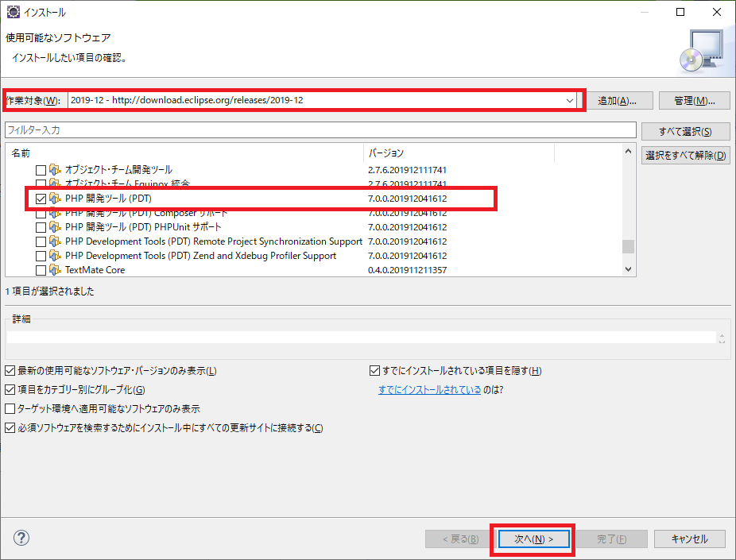Click the 追加 button to add a site
The height and width of the screenshot is (560, 736).
tap(621, 100)
